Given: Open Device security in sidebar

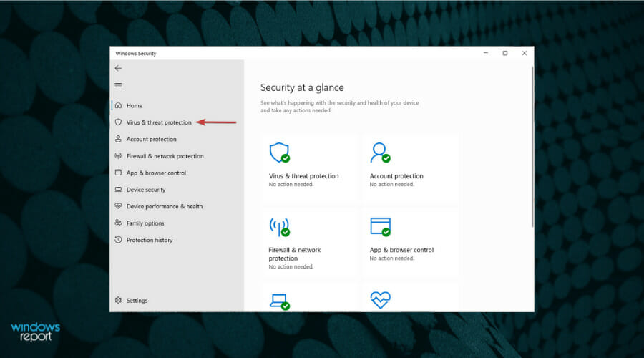Looking at the screenshot, I should (146, 190).
